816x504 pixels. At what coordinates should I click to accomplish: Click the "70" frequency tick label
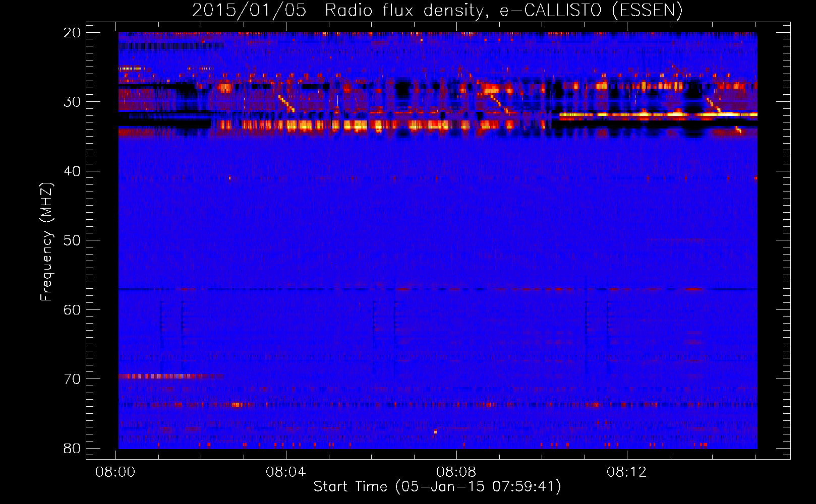point(73,379)
